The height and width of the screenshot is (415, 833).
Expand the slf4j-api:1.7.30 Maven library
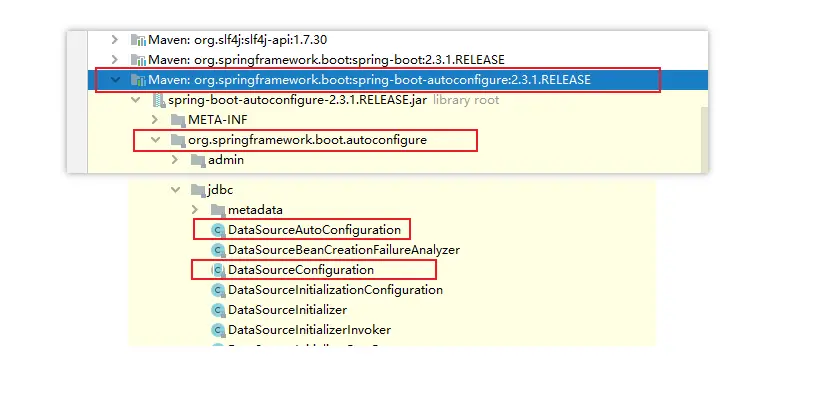point(114,39)
